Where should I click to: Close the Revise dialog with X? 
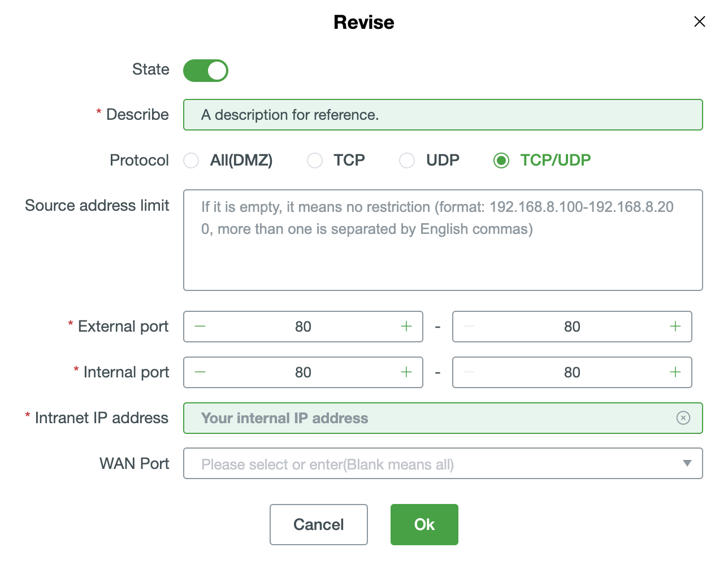tap(699, 22)
